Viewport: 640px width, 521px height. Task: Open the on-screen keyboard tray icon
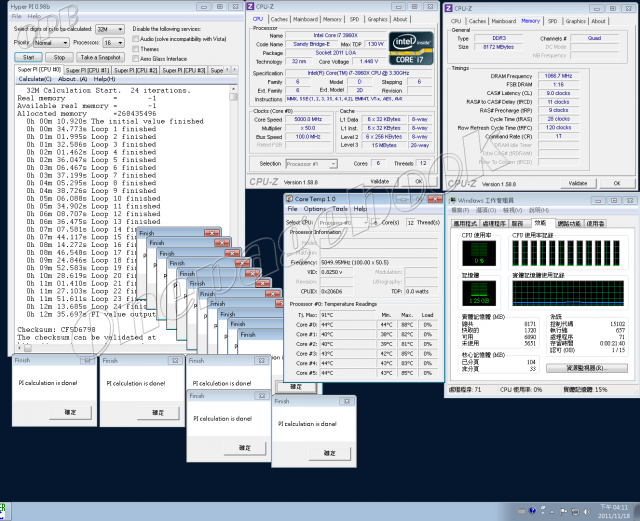tap(521, 511)
